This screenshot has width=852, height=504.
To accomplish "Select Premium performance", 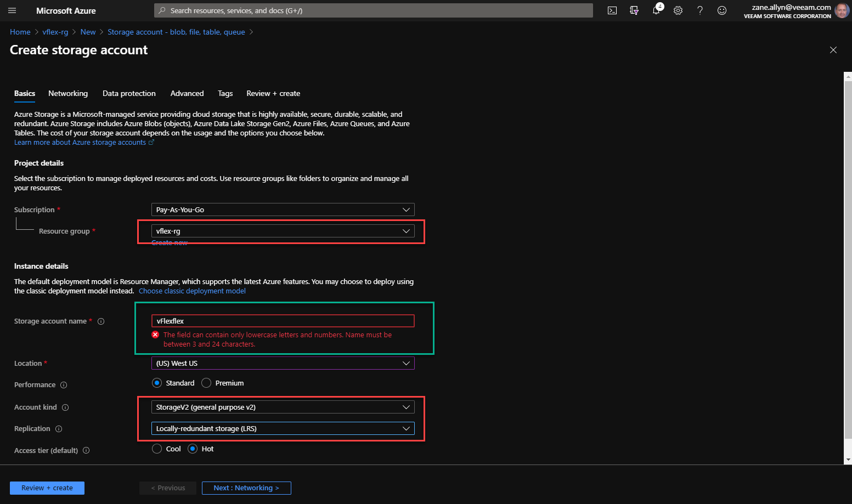I will tap(206, 383).
